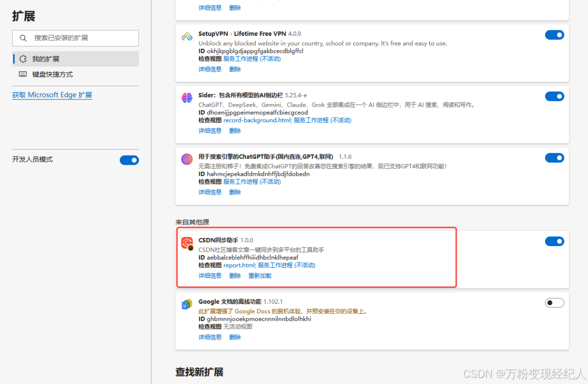This screenshot has width=588, height=384.
Task: Click the keyboard icon beside 键盘快捷方式
Action: pos(23,74)
